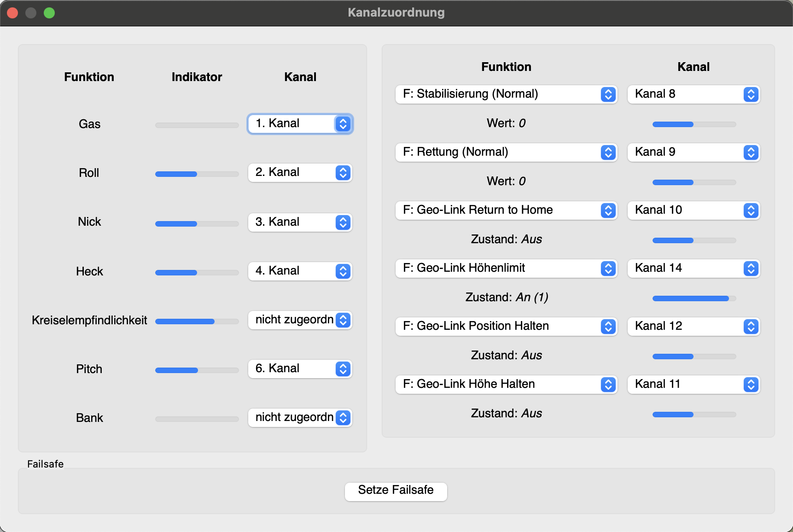
Task: Open the Geo-Link Höhenlimit function dropdown
Action: coord(506,268)
